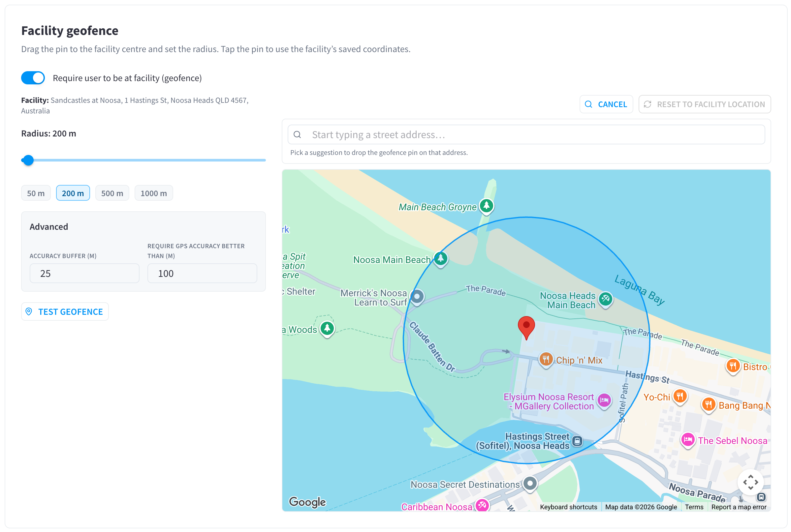Click the bus stop icon near Noosa Parade
791x532 pixels.
[761, 497]
